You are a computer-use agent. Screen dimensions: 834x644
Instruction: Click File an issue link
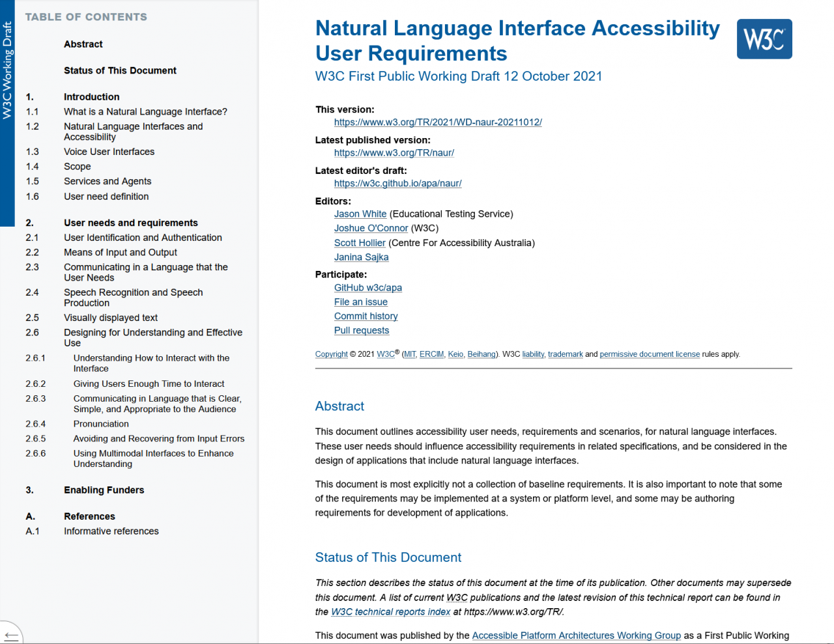(361, 302)
